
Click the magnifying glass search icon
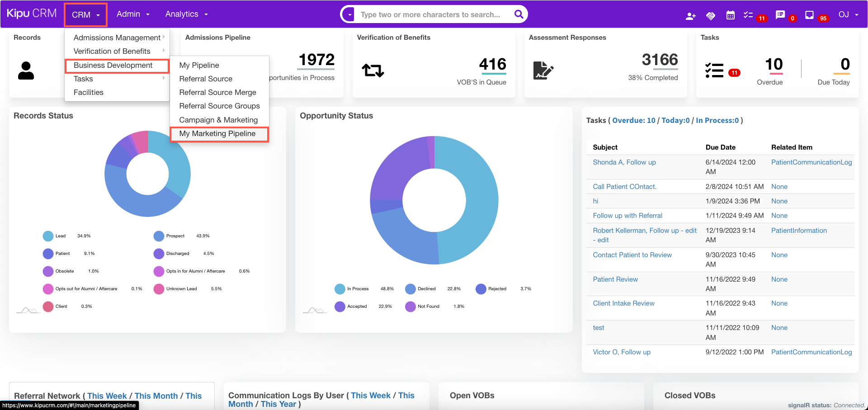click(519, 14)
